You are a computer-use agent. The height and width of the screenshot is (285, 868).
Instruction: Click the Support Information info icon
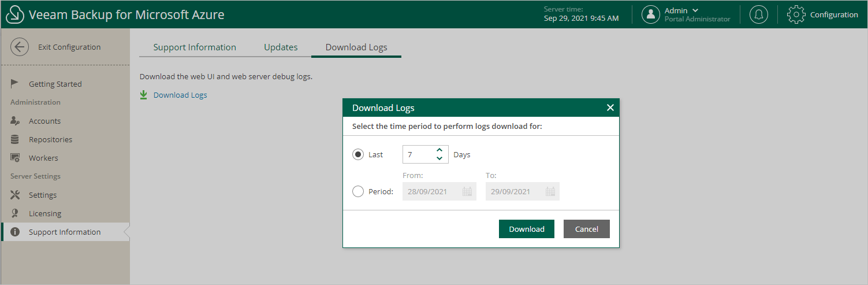tap(15, 232)
